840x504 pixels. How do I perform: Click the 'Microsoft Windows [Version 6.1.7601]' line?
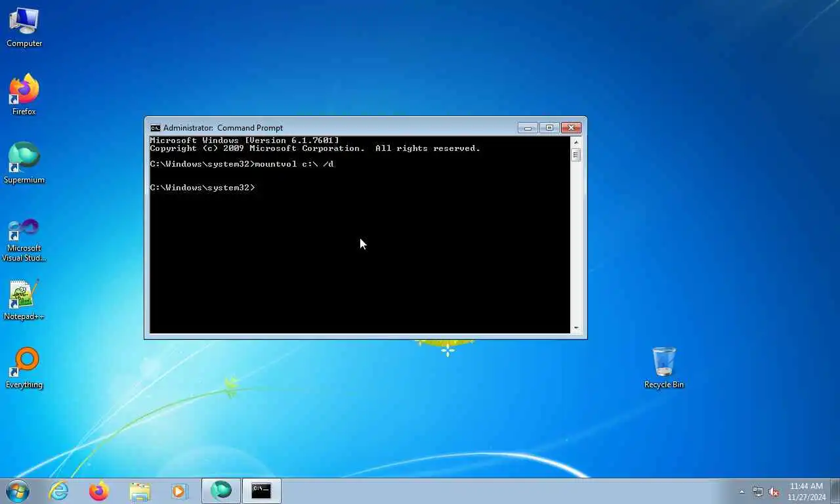[x=245, y=140]
